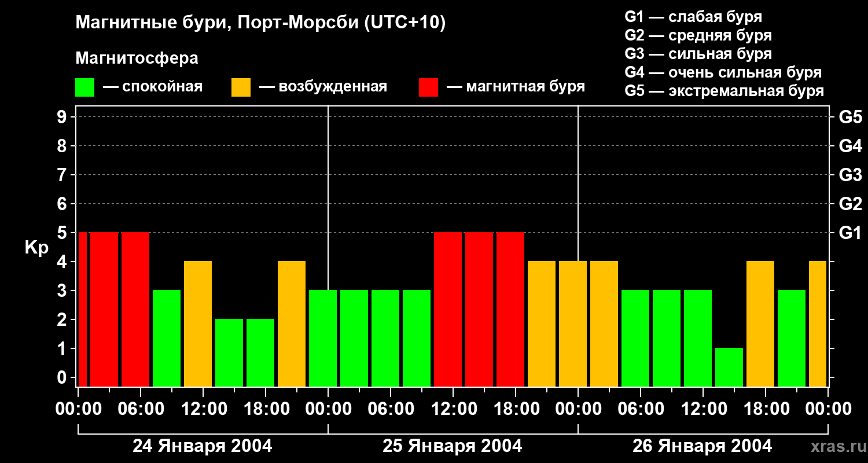
Task: Click the '26 Января 2004' date label
Action: [x=703, y=446]
